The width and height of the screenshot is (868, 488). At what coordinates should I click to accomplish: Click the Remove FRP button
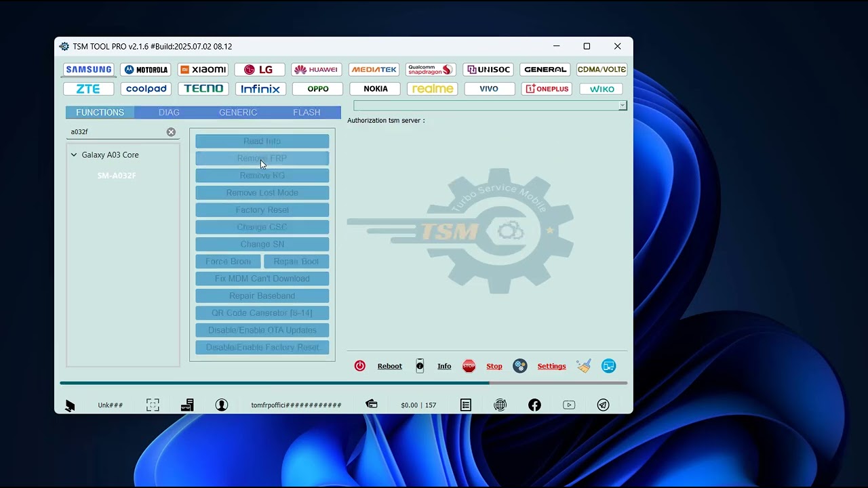[262, 159]
